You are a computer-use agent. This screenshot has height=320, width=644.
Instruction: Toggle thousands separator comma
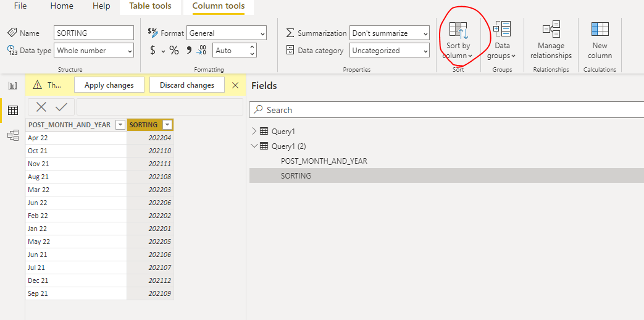pos(189,51)
